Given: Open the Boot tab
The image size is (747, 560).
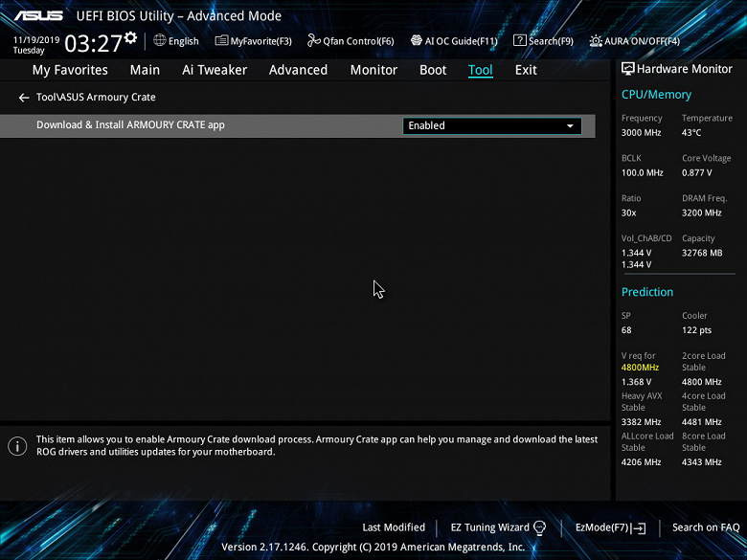Looking at the screenshot, I should pyautogui.click(x=433, y=70).
